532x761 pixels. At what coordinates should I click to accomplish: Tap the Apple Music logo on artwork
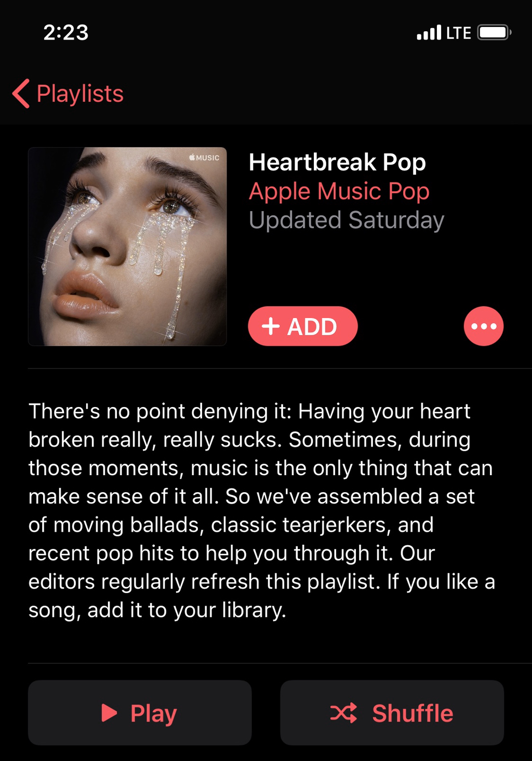click(204, 158)
